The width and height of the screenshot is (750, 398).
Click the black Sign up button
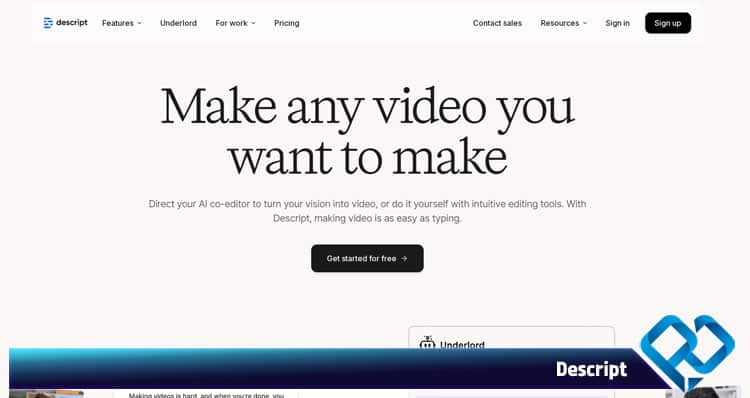tap(668, 23)
